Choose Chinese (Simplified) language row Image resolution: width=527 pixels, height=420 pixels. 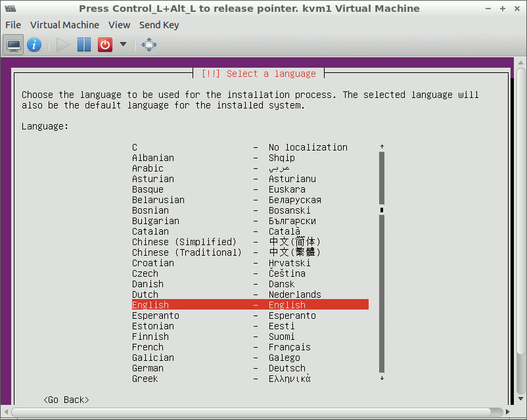(x=250, y=242)
